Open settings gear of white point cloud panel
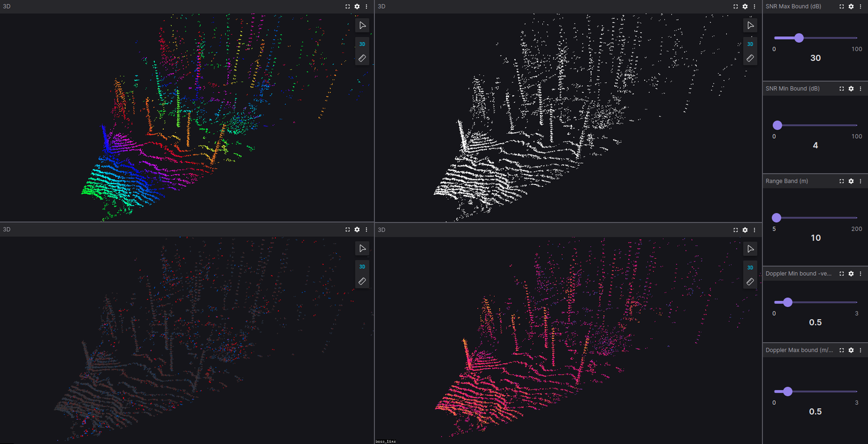This screenshot has width=868, height=444. point(745,6)
